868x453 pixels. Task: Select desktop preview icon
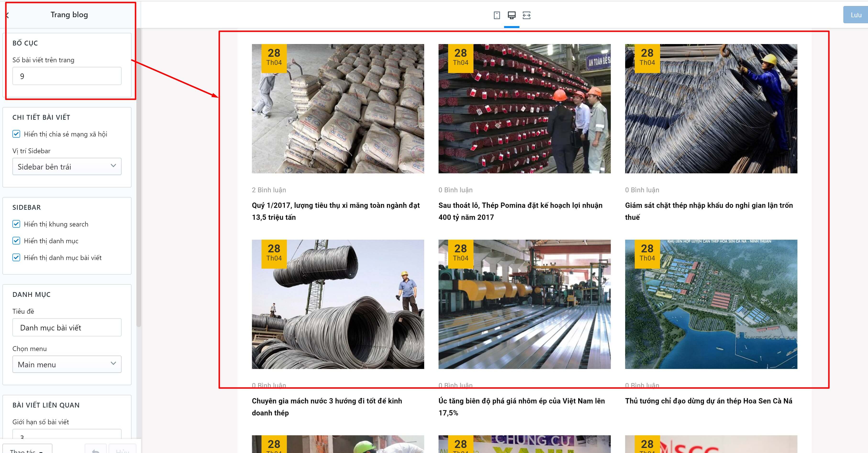pos(512,15)
